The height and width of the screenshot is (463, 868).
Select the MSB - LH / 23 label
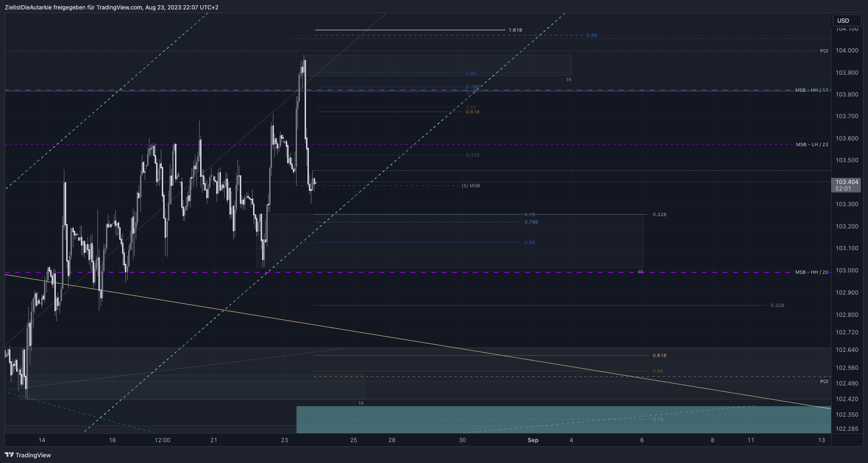pos(812,144)
